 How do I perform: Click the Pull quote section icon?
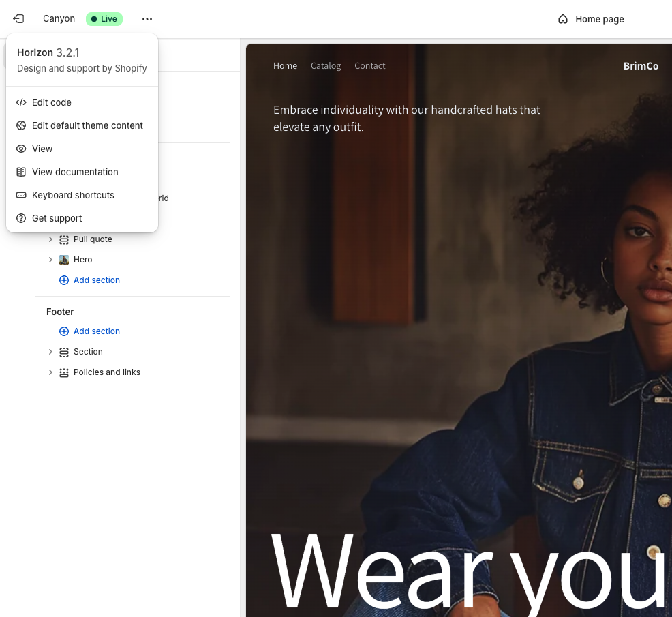(x=63, y=239)
